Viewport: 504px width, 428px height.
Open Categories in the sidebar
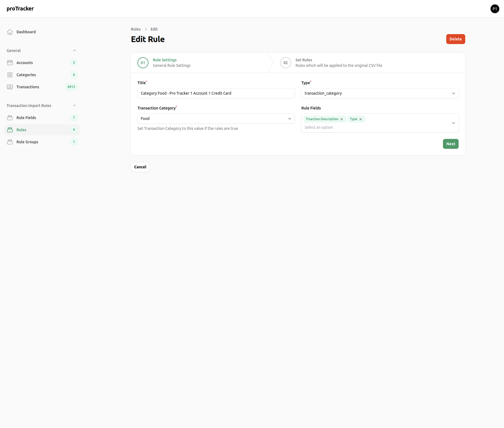pyautogui.click(x=42, y=75)
